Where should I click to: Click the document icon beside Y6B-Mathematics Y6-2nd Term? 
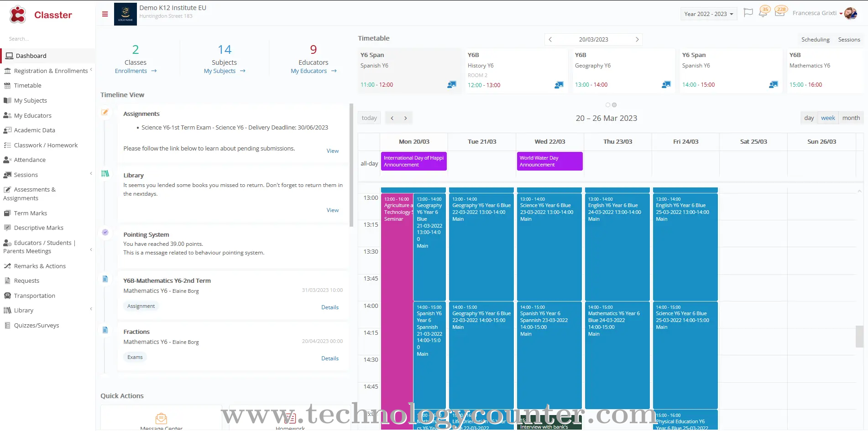point(105,279)
